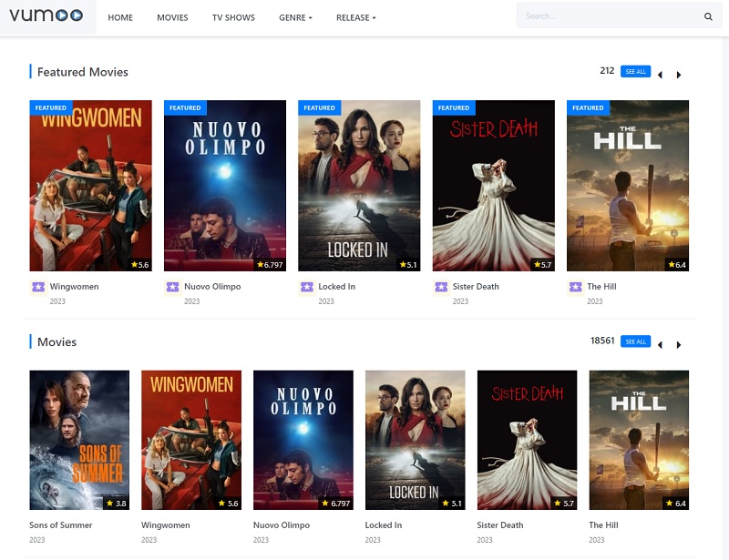
Task: Select the featured Wingwomen poster
Action: click(90, 186)
